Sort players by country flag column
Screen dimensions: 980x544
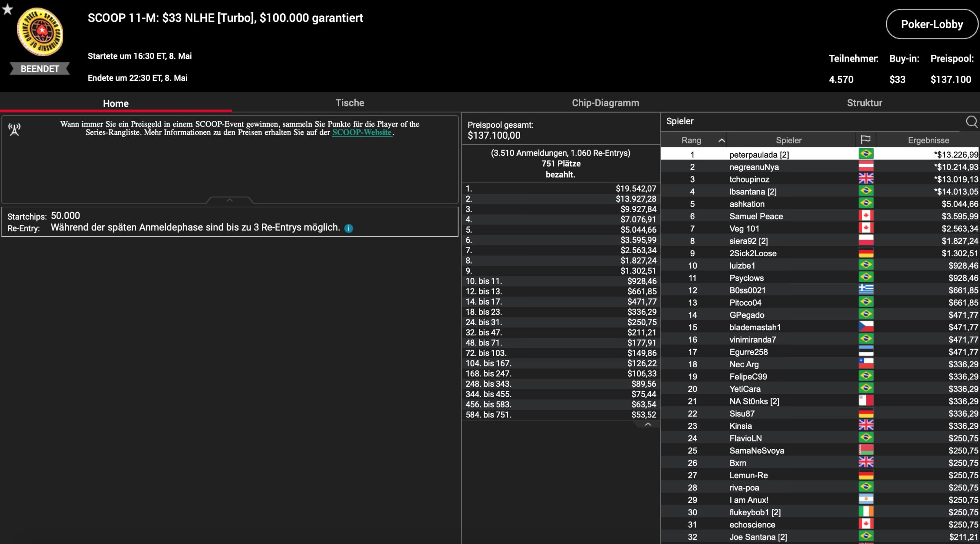coord(866,140)
